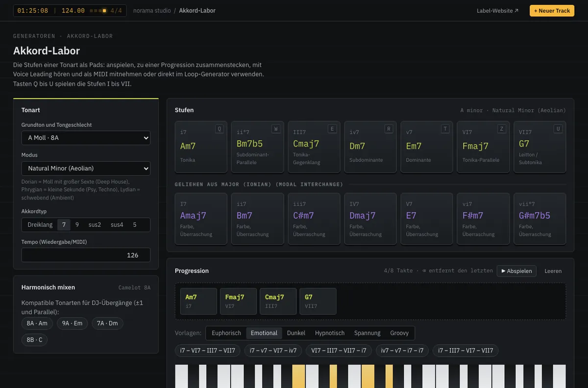Image resolution: width=588 pixels, height=388 pixels.
Task: Switch to Spannung template tab
Action: 367,333
